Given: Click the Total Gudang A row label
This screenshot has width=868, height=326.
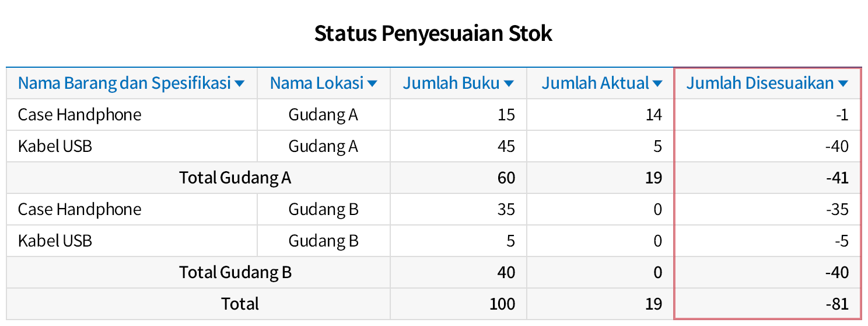Looking at the screenshot, I should [235, 178].
